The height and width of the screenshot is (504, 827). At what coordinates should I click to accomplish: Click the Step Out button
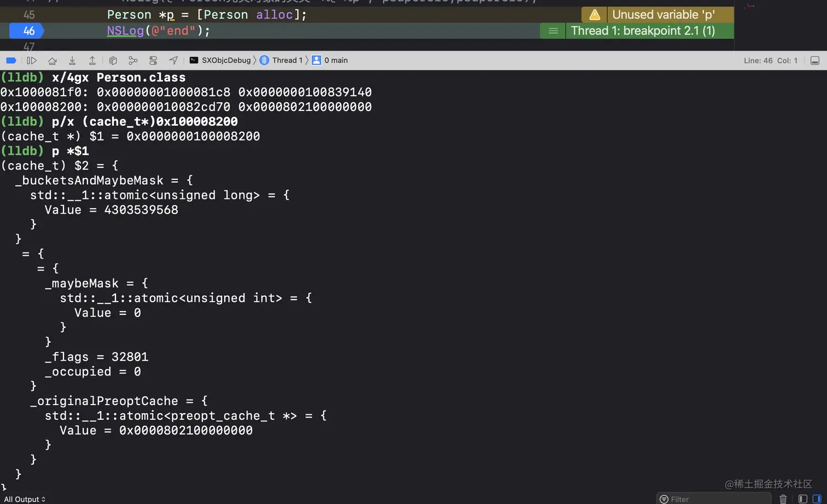(92, 61)
